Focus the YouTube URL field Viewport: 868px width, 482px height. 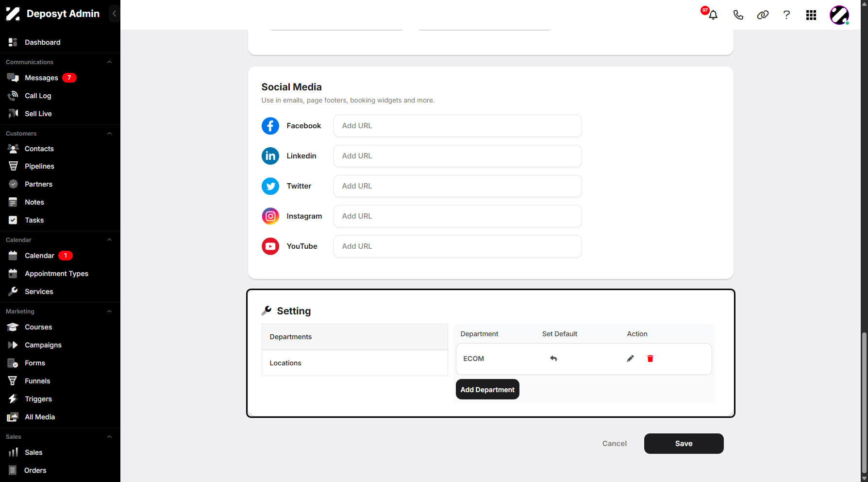pyautogui.click(x=457, y=246)
